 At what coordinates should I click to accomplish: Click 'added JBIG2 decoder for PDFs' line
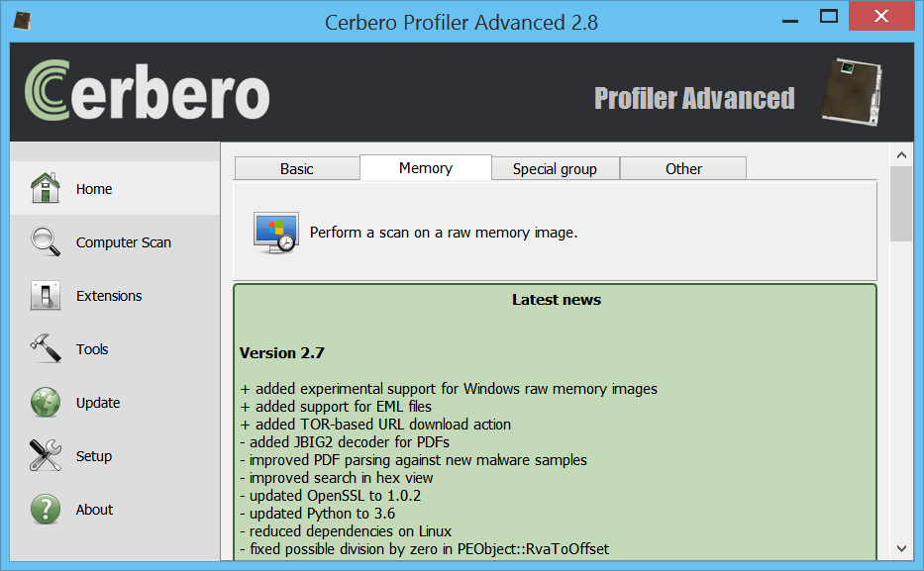pyautogui.click(x=345, y=442)
